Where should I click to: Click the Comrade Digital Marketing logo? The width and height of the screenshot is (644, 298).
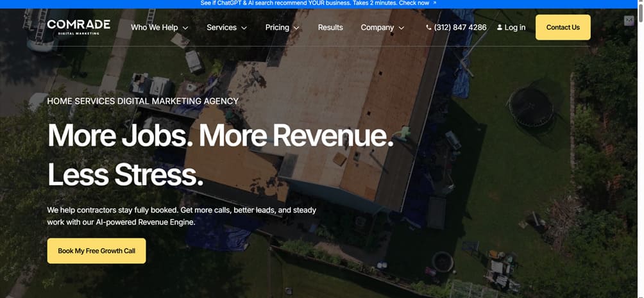click(78, 26)
